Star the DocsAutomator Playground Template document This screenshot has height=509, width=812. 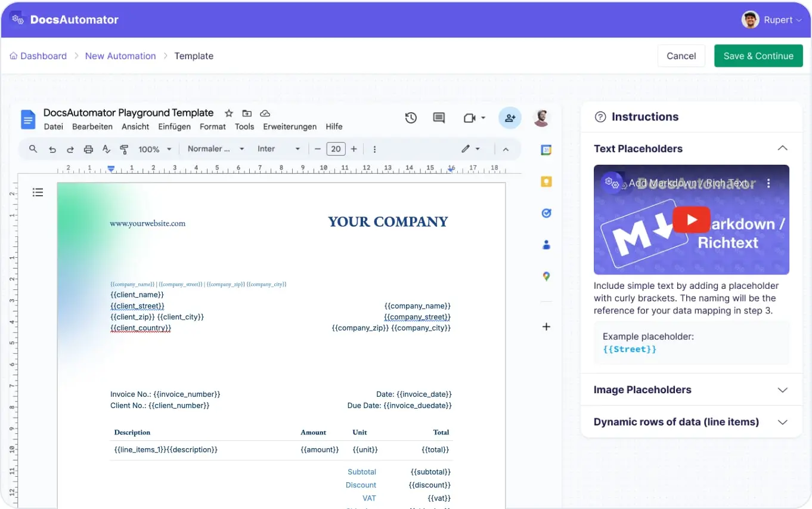(x=228, y=113)
